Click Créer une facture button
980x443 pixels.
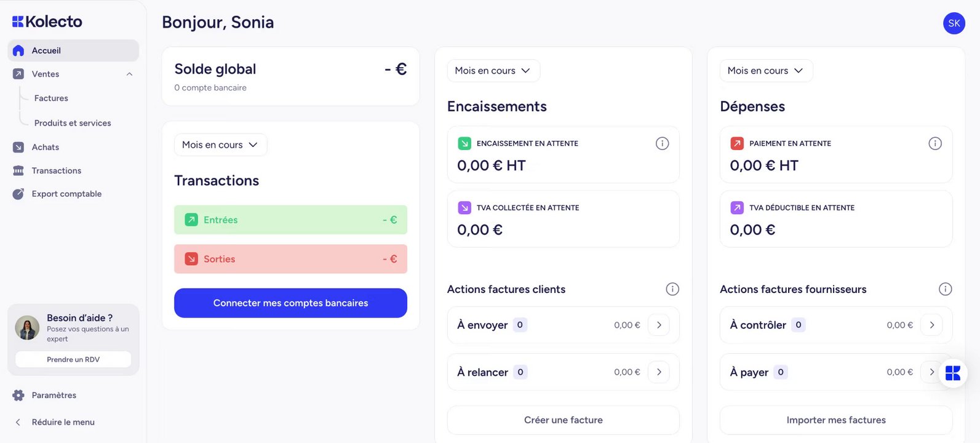[x=563, y=420]
